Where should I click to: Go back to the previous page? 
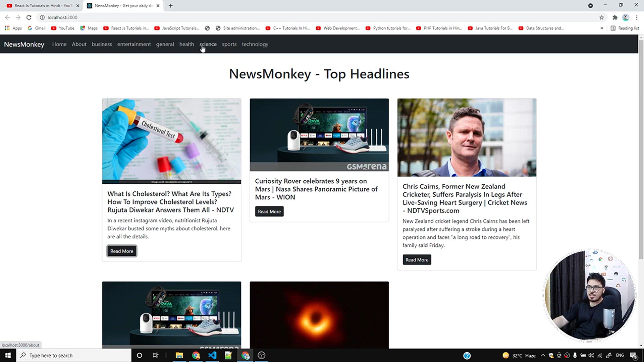pos(7,17)
